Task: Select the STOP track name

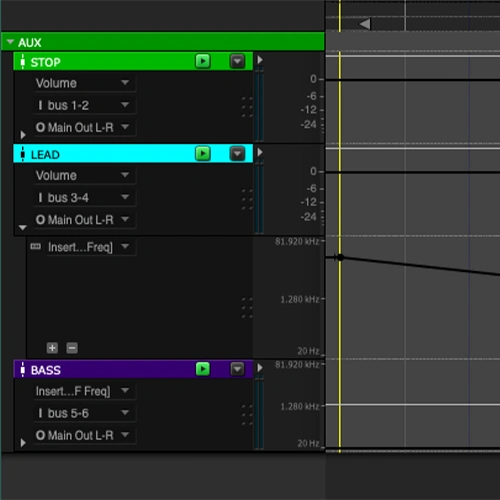Action: click(46, 62)
